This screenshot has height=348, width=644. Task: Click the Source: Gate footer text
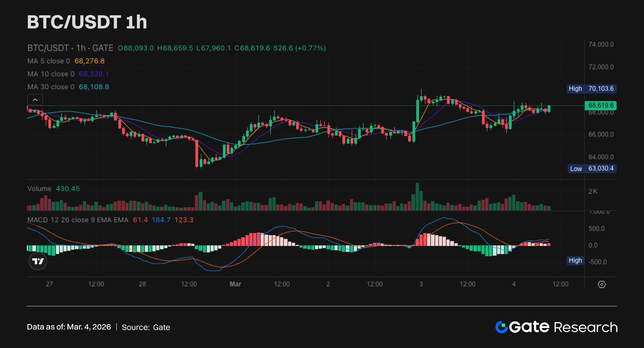146,327
